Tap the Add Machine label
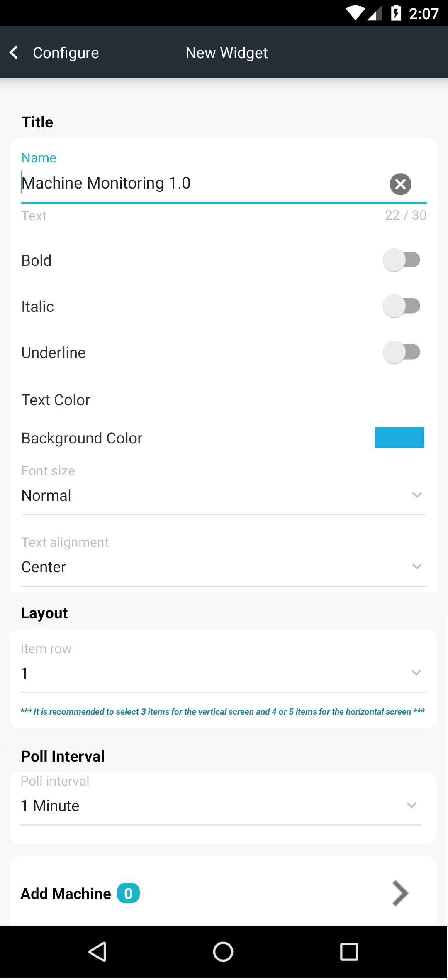This screenshot has width=448, height=980. pos(66,894)
